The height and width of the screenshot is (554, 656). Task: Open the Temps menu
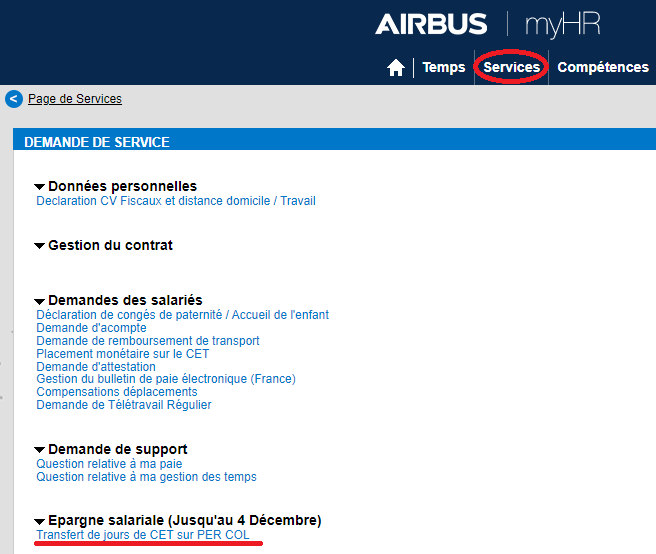(443, 67)
